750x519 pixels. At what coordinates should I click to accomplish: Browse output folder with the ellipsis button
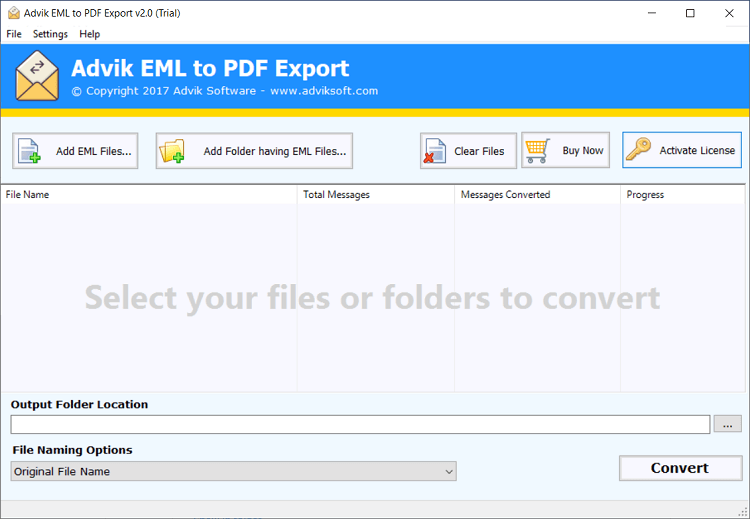728,424
